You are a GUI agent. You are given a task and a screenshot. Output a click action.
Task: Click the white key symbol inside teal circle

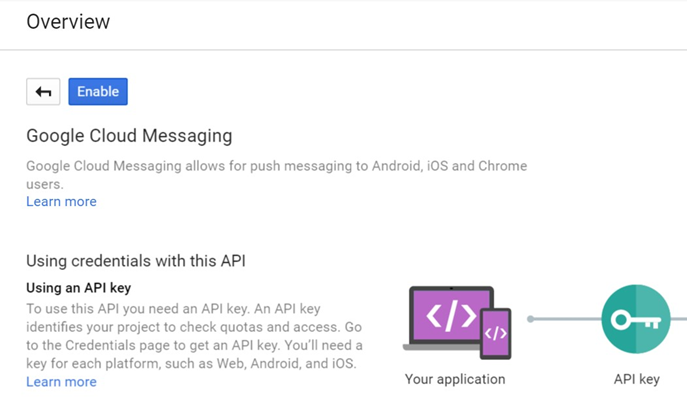click(x=634, y=319)
